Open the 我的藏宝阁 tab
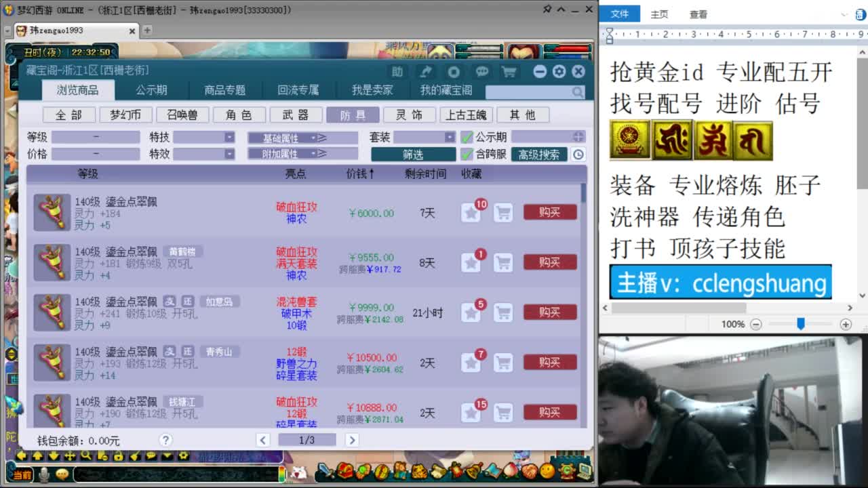 tap(446, 90)
